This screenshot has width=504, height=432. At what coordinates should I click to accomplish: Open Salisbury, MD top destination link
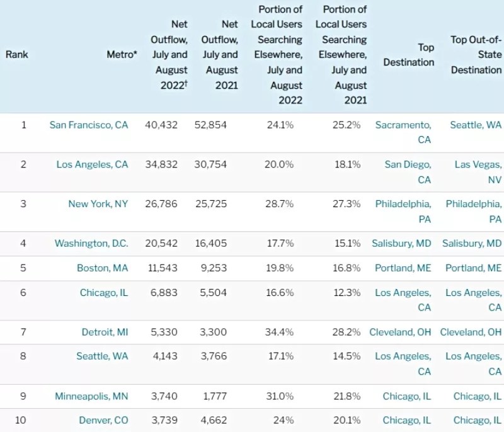pyautogui.click(x=402, y=243)
